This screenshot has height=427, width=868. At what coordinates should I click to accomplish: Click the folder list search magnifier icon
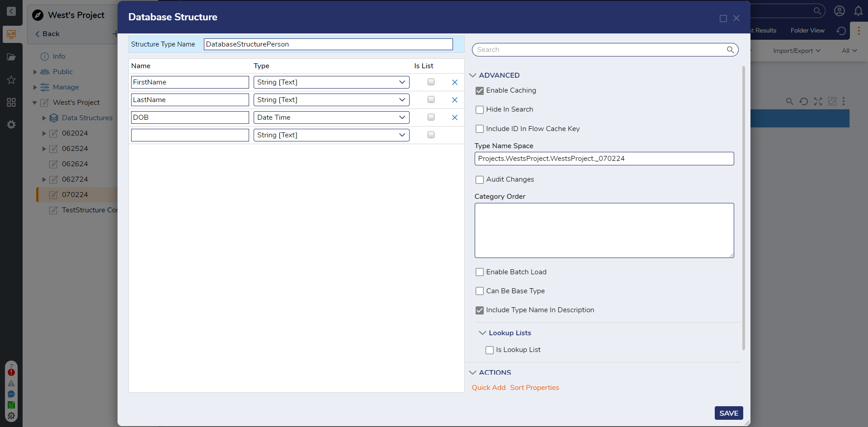click(790, 101)
